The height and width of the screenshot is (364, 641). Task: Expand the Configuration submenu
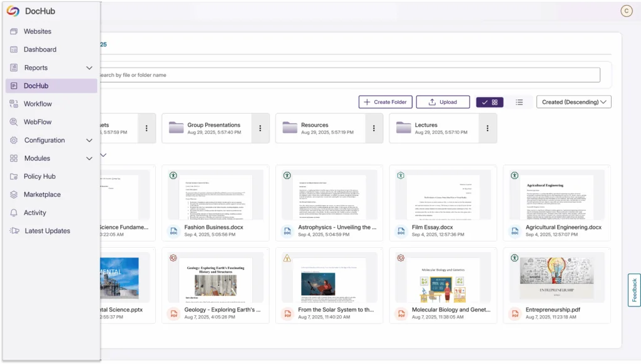tap(89, 140)
